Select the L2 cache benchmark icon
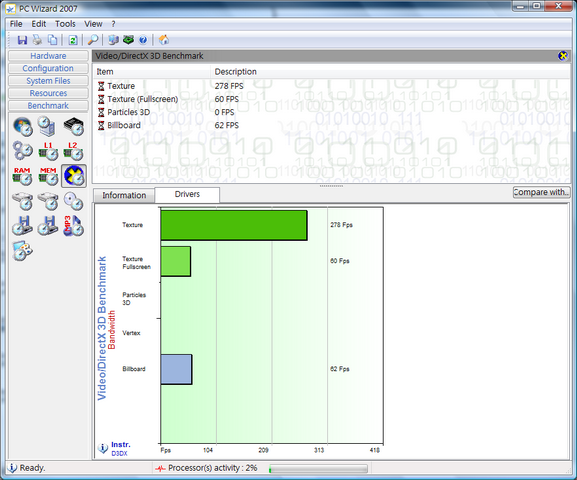Image resolution: width=577 pixels, height=480 pixels. point(73,151)
